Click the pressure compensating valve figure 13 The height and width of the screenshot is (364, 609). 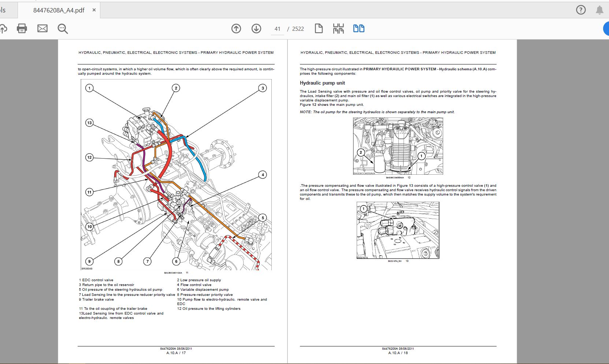click(x=398, y=230)
